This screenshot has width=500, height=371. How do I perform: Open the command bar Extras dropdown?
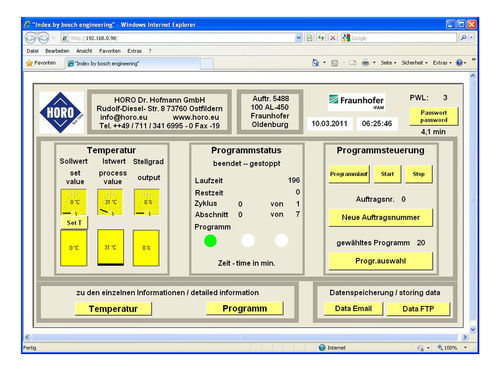point(442,63)
